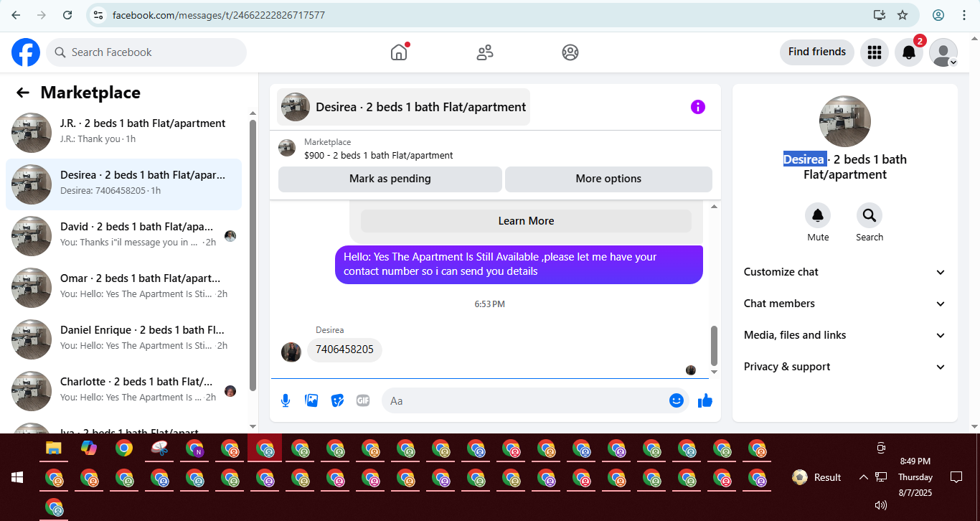Image resolution: width=980 pixels, height=521 pixels.
Task: Open conversation information purple icon
Action: (698, 107)
